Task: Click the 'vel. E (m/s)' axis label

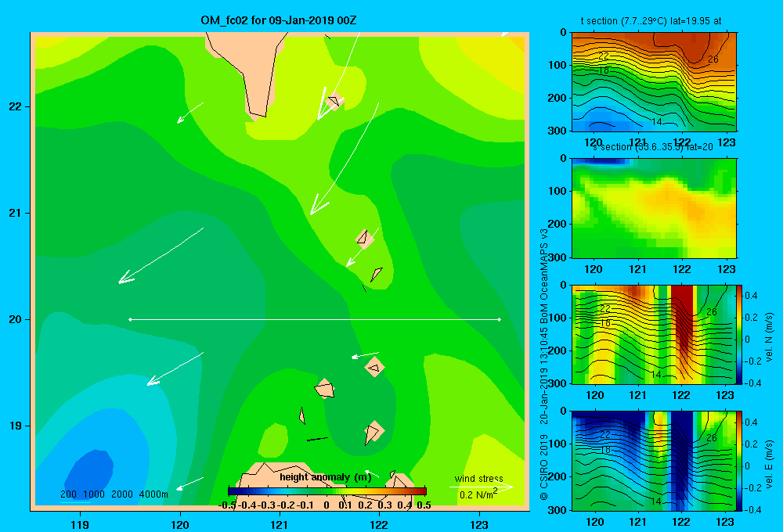Action: tap(770, 464)
